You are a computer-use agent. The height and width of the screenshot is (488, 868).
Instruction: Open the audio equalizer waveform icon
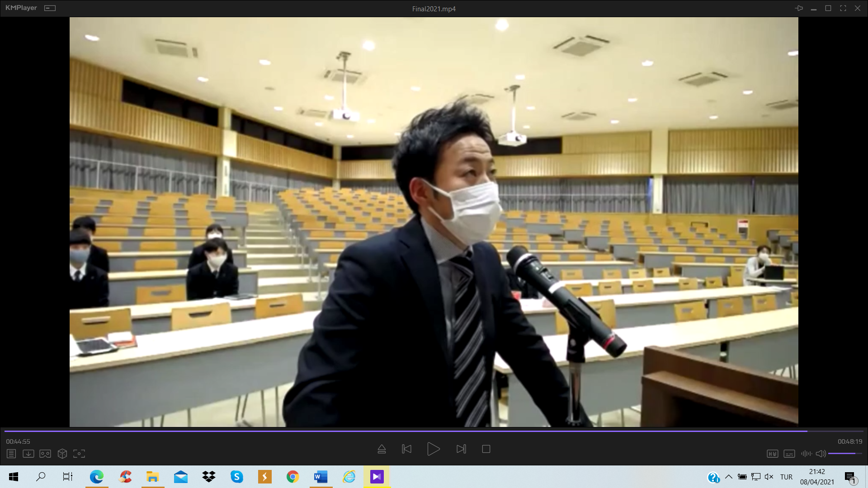pyautogui.click(x=806, y=454)
